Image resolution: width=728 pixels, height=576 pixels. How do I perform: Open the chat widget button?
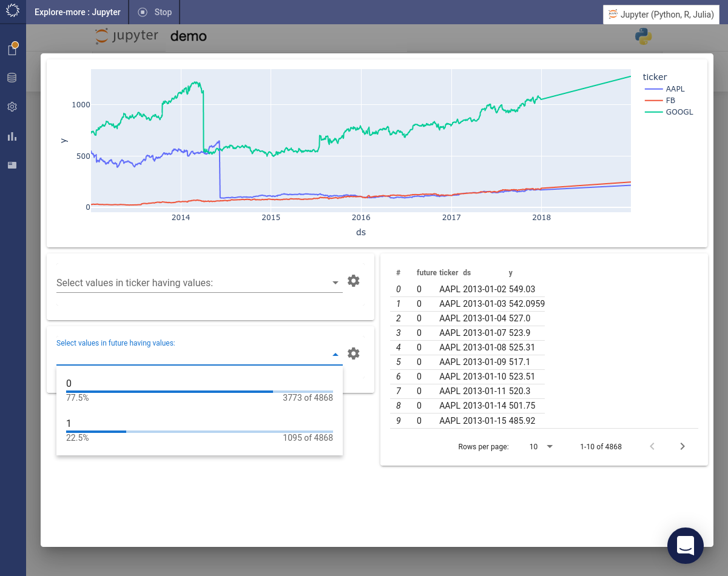686,546
